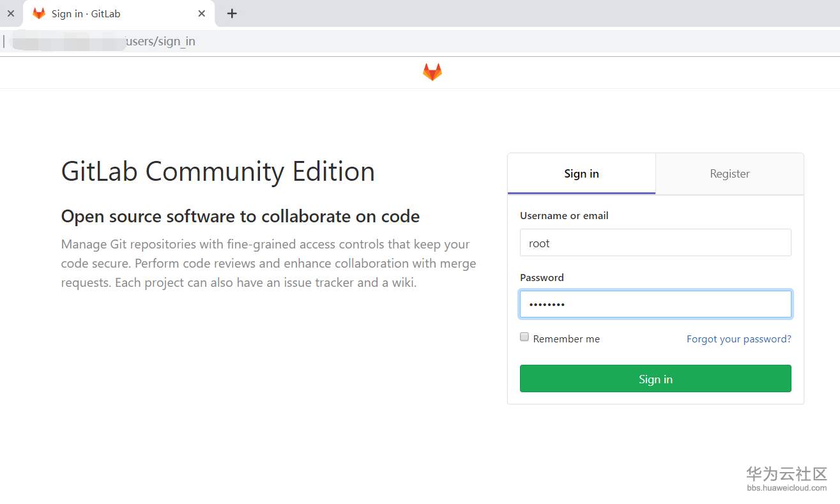840x504 pixels.
Task: Click into the Password input field
Action: coord(655,304)
